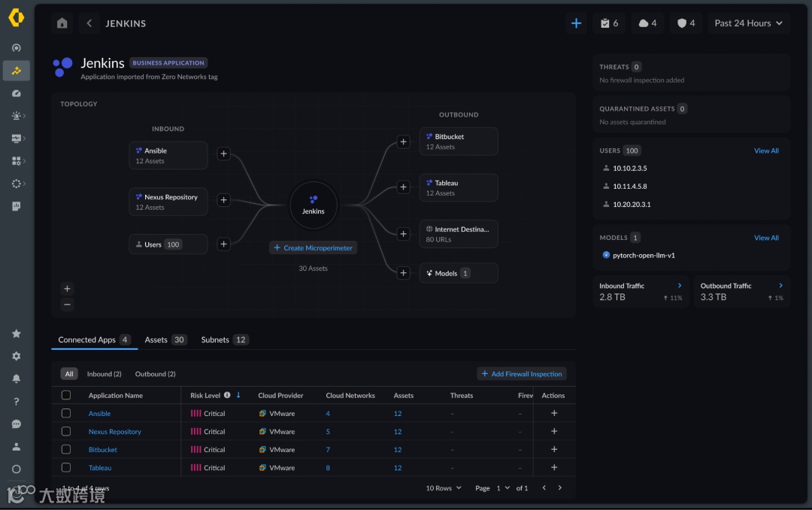Screen dimensions: 812x510
Task: Toggle the select-all checkbox in the table header
Action: tap(65, 395)
